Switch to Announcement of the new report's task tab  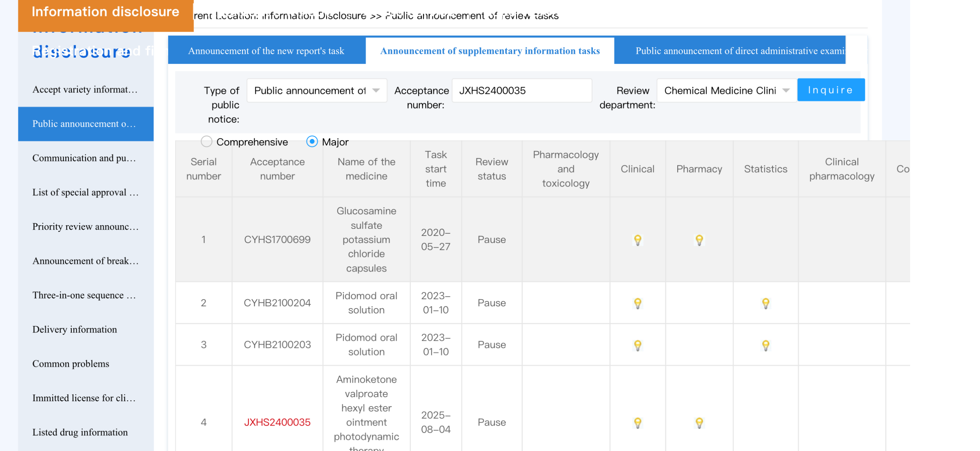(x=266, y=50)
